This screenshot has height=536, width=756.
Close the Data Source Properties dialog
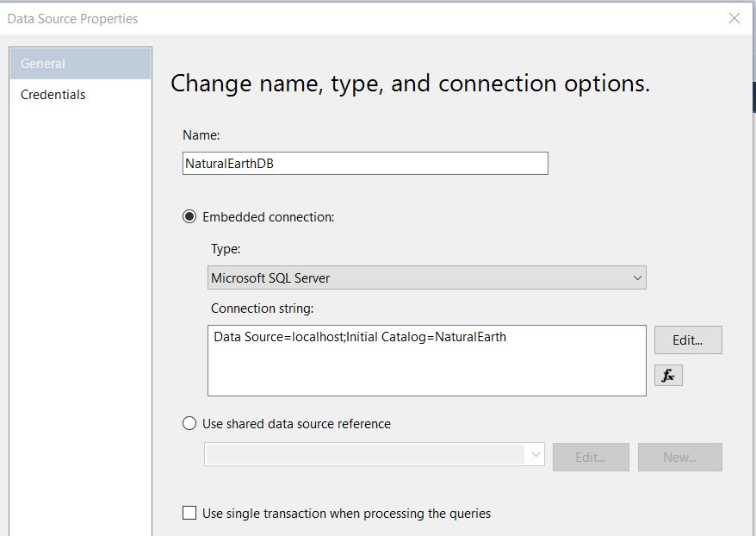pyautogui.click(x=734, y=18)
